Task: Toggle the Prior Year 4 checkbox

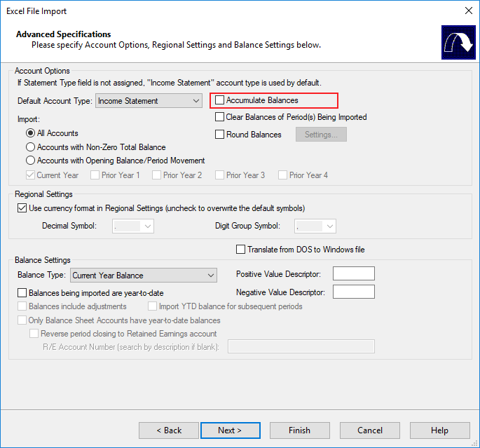Action: click(x=282, y=175)
